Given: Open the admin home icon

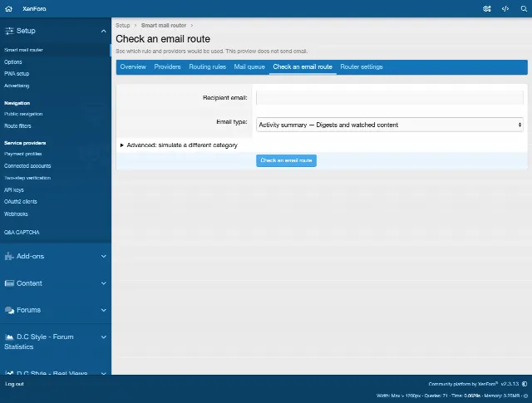Looking at the screenshot, I should 9,9.
